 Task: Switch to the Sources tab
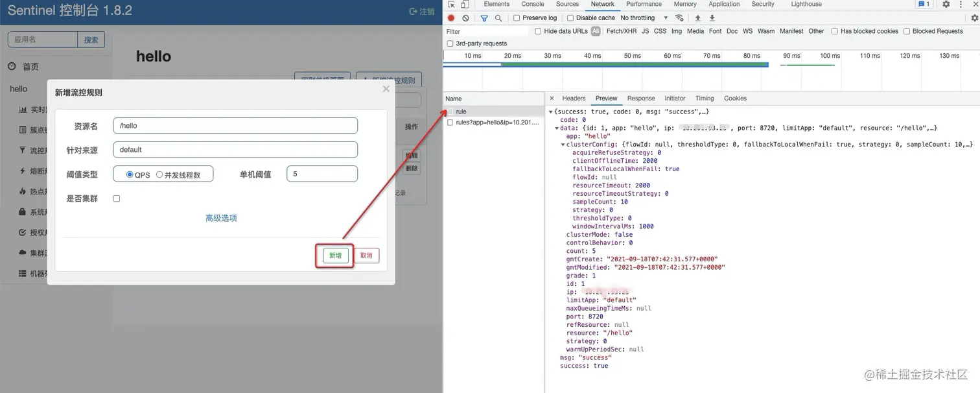(567, 4)
